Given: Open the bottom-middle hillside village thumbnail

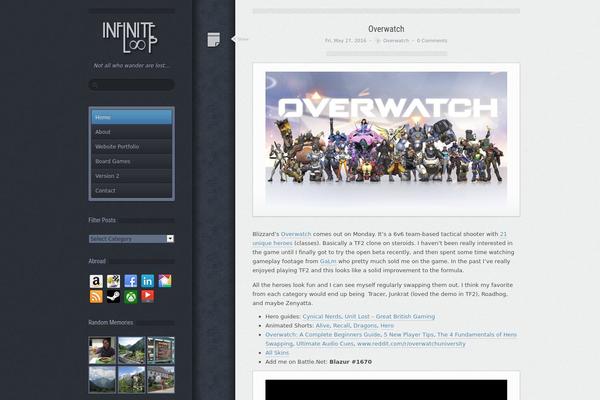Looking at the screenshot, I should [132, 380].
